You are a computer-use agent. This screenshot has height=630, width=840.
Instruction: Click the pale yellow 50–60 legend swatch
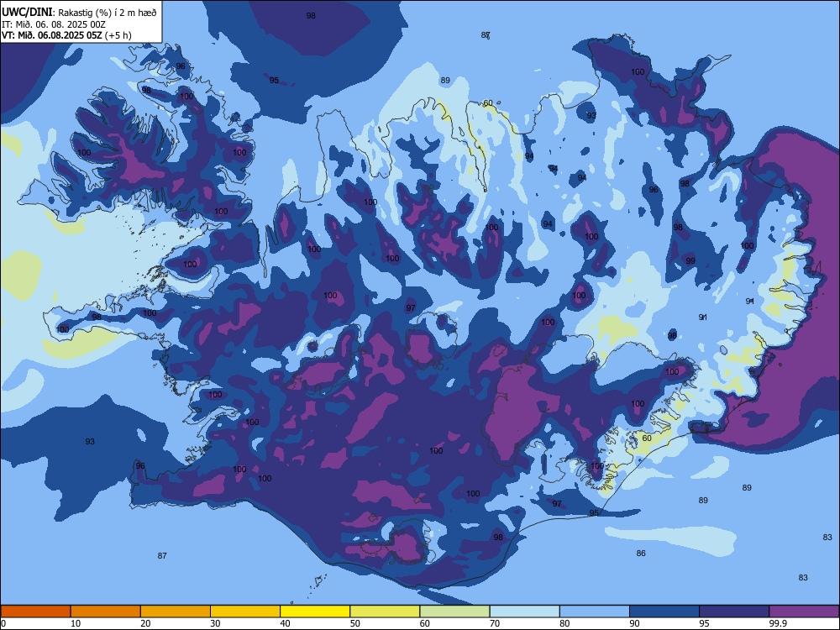pyautogui.click(x=385, y=612)
